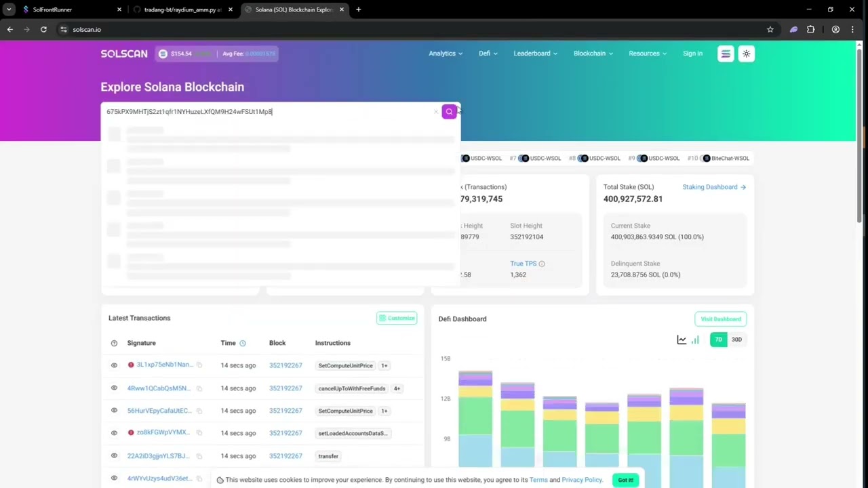Screen dimensions: 868x488
Task: Open the Staking Dashboard link
Action: coord(714,187)
